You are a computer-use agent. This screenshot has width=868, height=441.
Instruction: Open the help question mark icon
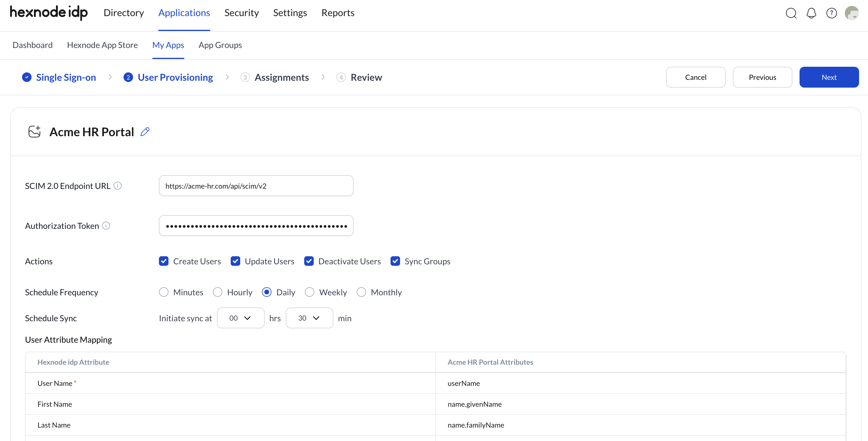(831, 13)
